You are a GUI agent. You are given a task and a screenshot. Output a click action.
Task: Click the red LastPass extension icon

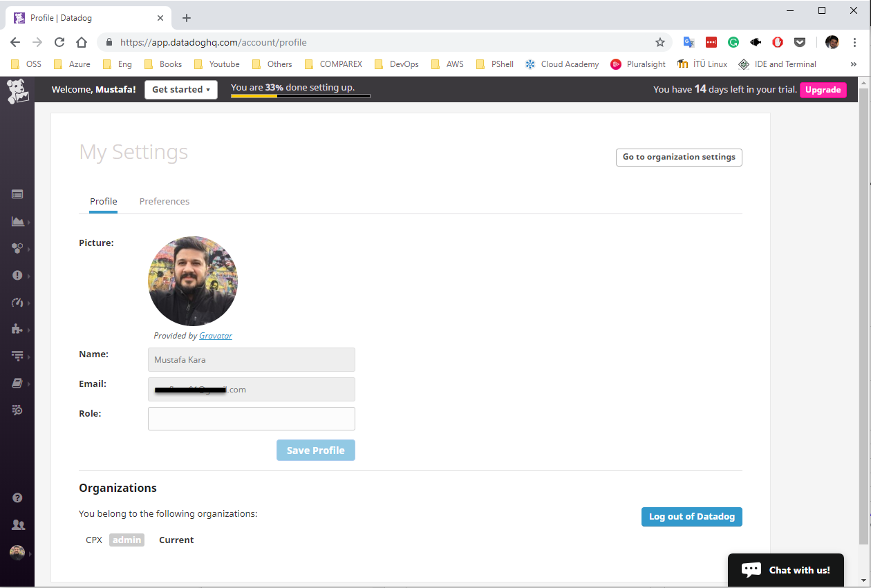[x=711, y=42]
